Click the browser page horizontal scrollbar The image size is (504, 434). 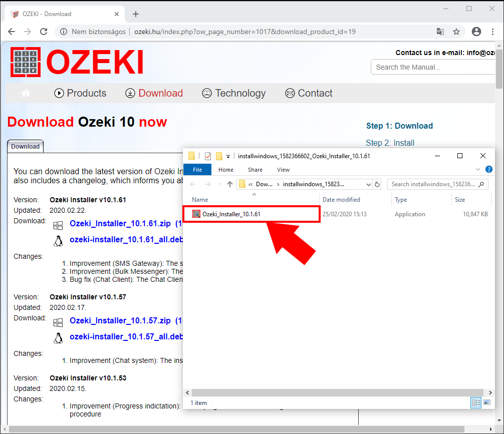[x=236, y=429]
